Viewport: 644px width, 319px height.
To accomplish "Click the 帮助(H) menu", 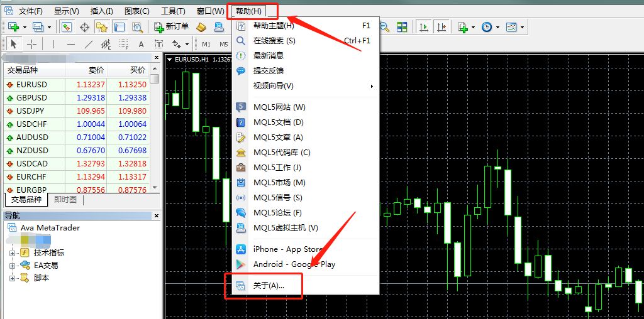I will [249, 11].
